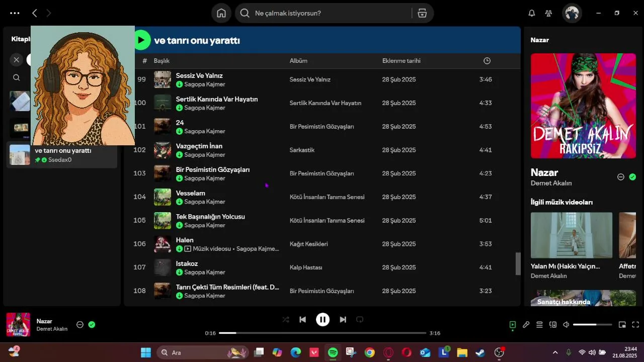Image resolution: width=644 pixels, height=362 pixels.
Task: Play the 've tanrı onu yarattı' playlist
Action: (141, 40)
